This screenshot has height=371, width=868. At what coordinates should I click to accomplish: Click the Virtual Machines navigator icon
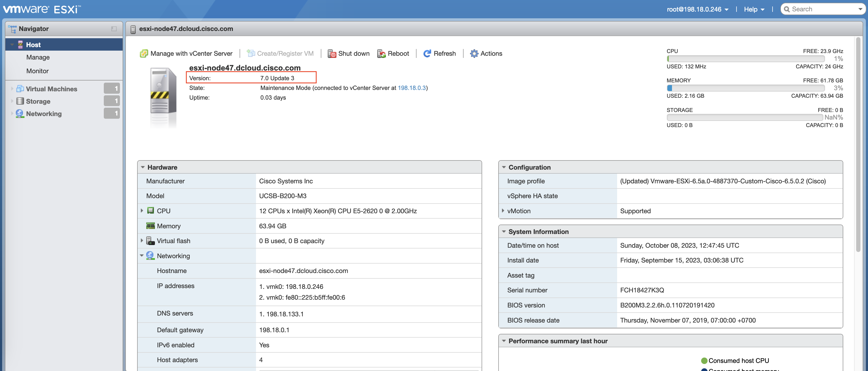point(20,89)
